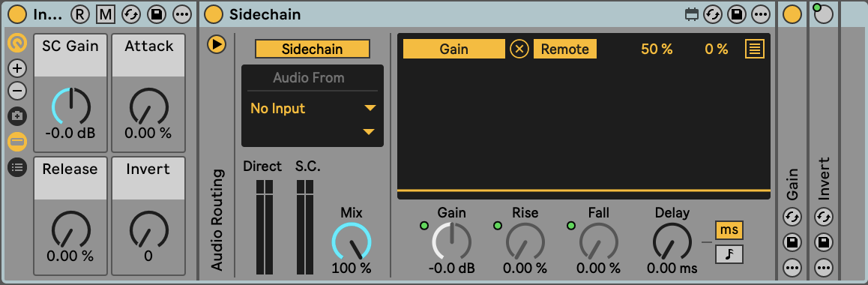The height and width of the screenshot is (285, 868).
Task: Click the Sidechain device hot-swap icon
Action: (x=712, y=15)
